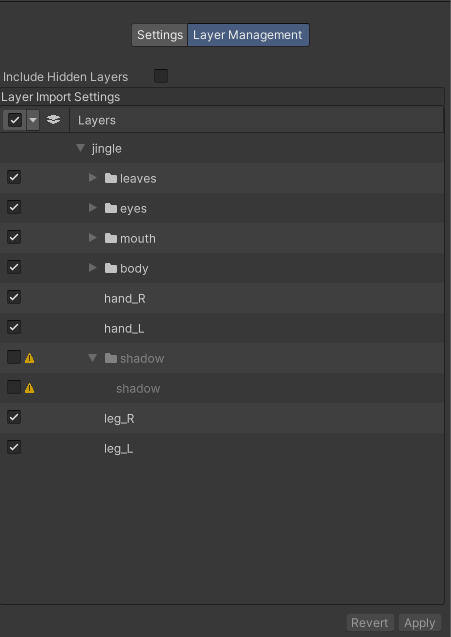The width and height of the screenshot is (451, 637).
Task: Click the Revert button
Action: 370,623
